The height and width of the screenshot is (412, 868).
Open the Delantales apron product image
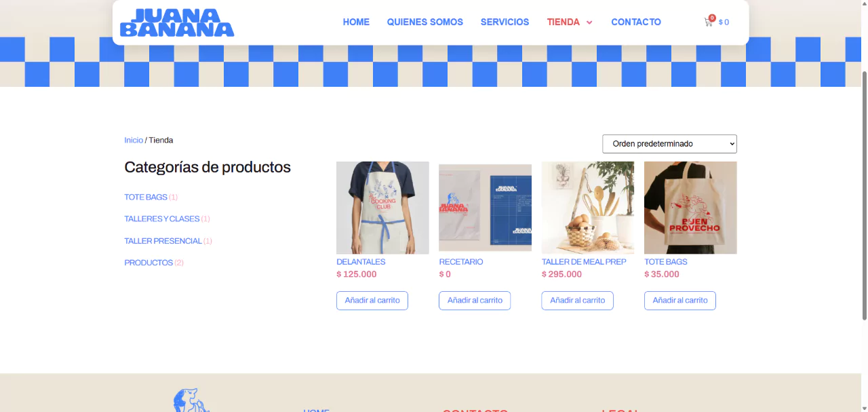click(382, 208)
